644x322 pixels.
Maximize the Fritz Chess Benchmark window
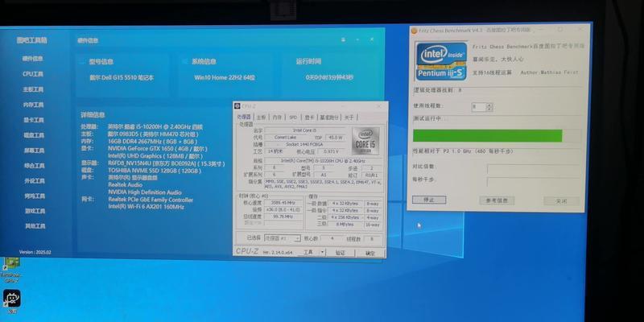coord(560,30)
